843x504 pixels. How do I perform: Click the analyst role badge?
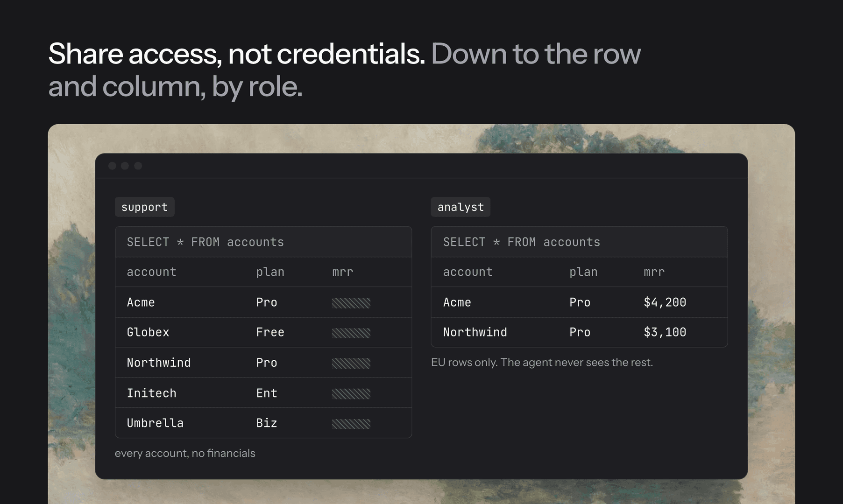pos(460,207)
